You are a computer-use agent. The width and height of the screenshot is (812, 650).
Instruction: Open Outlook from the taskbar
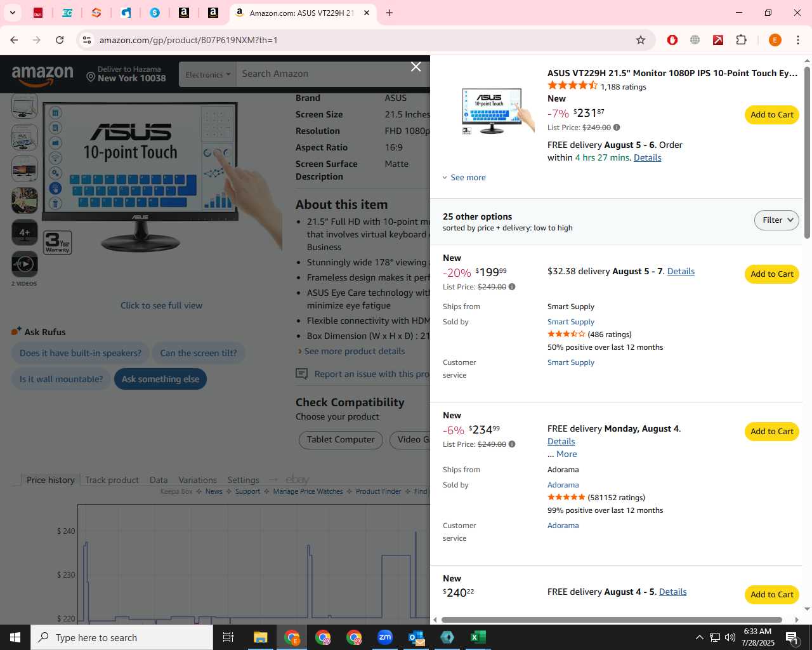pyautogui.click(x=416, y=637)
